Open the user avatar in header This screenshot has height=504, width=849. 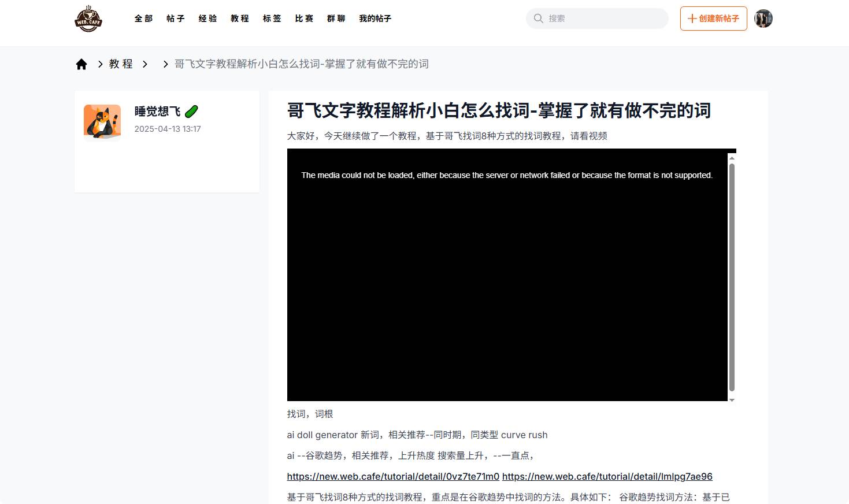click(763, 18)
